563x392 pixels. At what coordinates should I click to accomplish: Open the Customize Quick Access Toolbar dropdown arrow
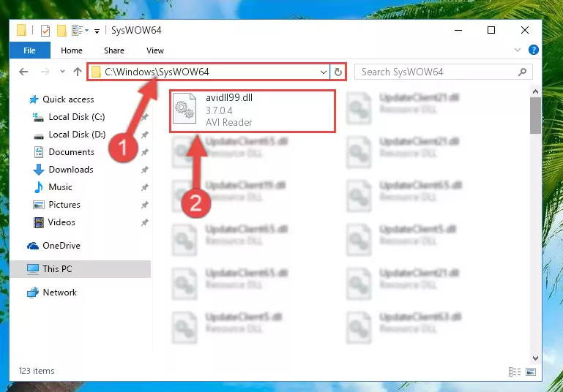pos(97,31)
